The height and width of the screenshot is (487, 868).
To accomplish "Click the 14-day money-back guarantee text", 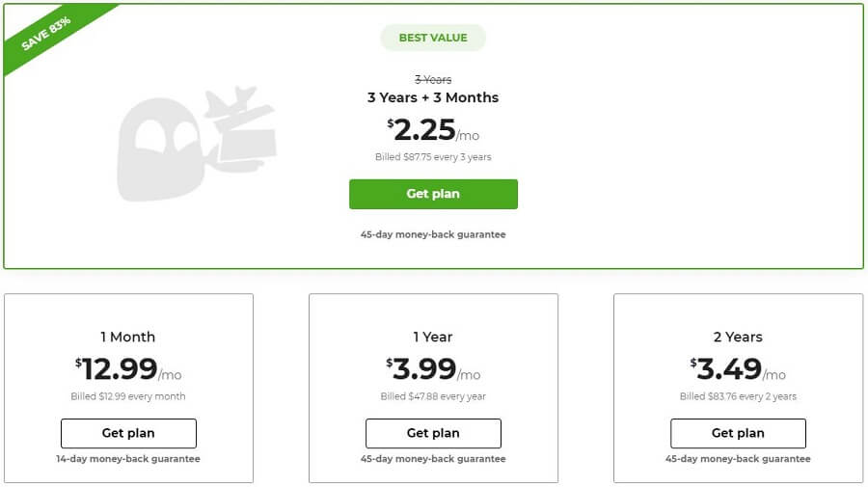I will click(128, 459).
